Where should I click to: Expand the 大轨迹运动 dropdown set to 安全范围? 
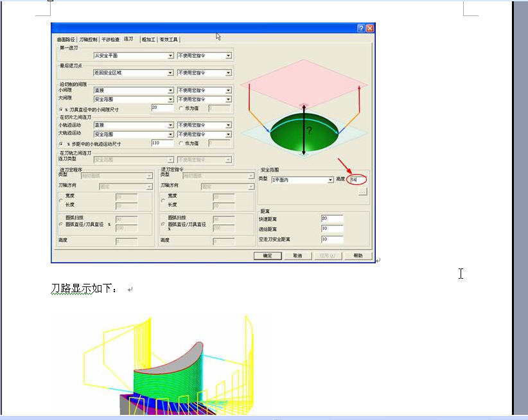[134, 134]
